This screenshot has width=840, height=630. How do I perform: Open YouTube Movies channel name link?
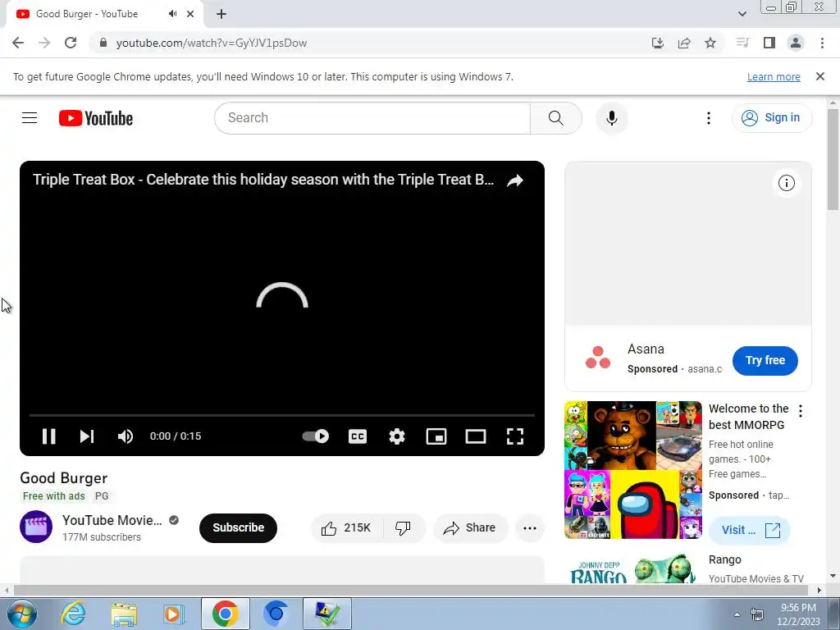(112, 520)
